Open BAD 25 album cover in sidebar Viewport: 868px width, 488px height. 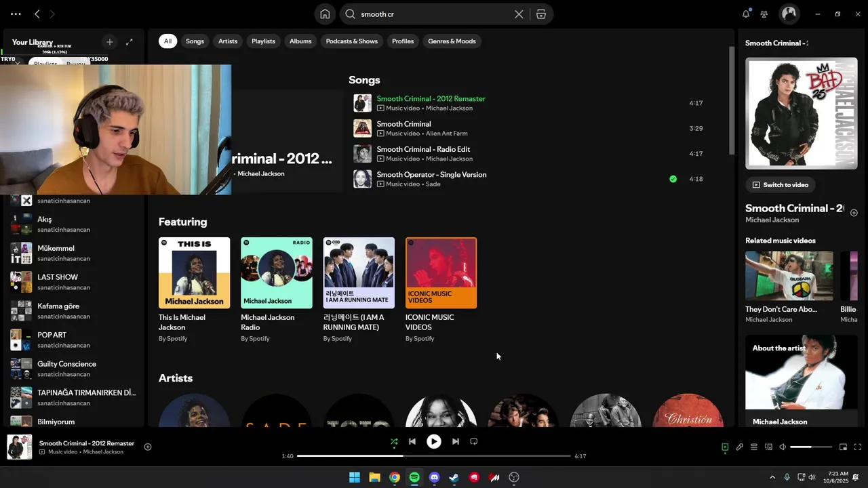[802, 113]
